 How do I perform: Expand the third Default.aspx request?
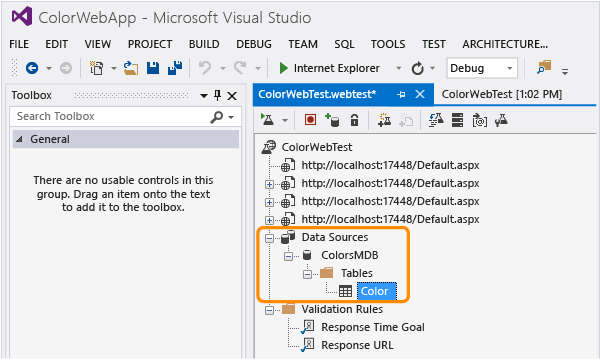click(269, 202)
